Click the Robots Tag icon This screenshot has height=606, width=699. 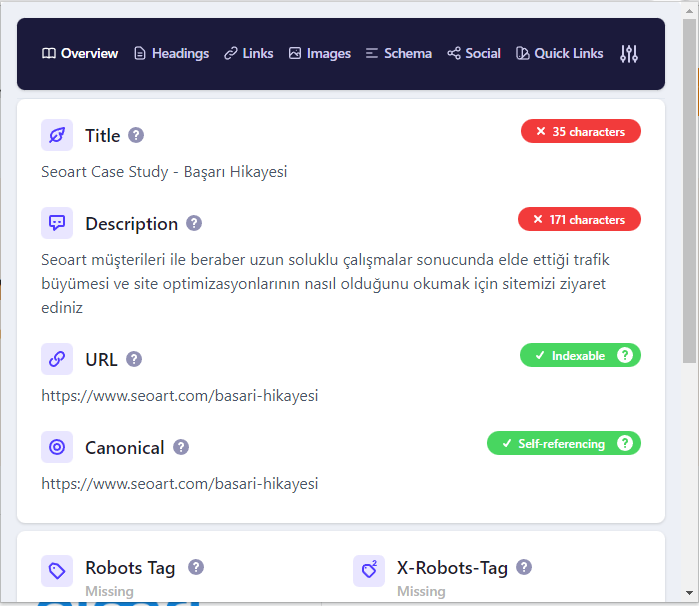[57, 571]
